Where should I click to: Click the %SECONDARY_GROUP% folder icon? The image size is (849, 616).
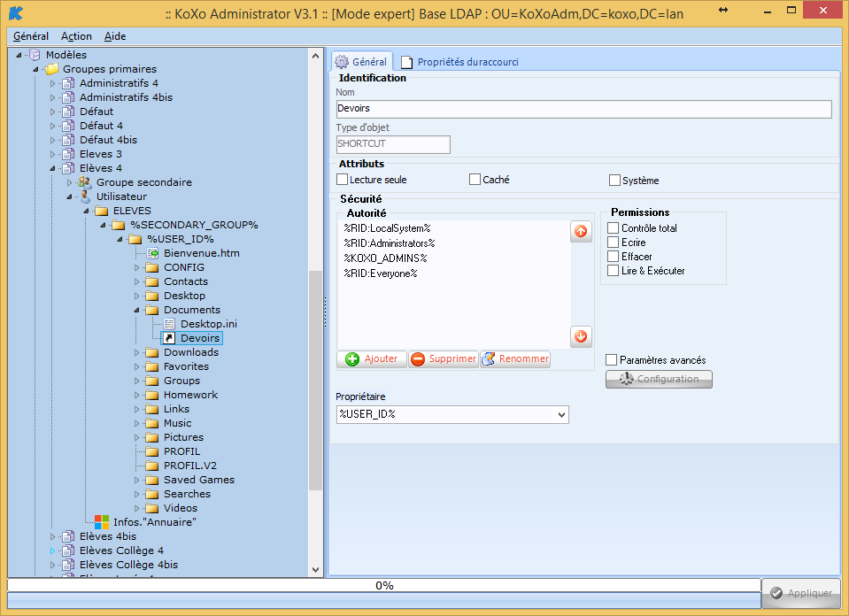point(119,225)
